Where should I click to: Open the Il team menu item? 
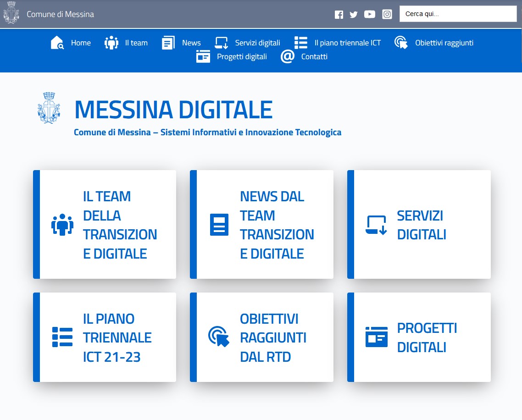tap(136, 43)
